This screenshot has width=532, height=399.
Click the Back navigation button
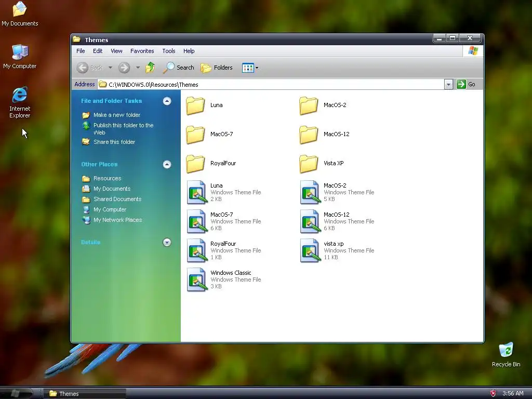(x=89, y=68)
